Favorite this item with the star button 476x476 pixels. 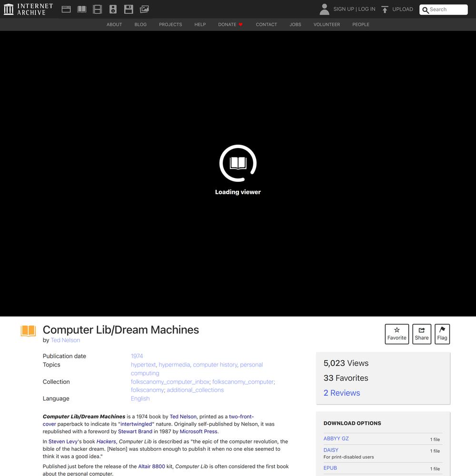(397, 334)
